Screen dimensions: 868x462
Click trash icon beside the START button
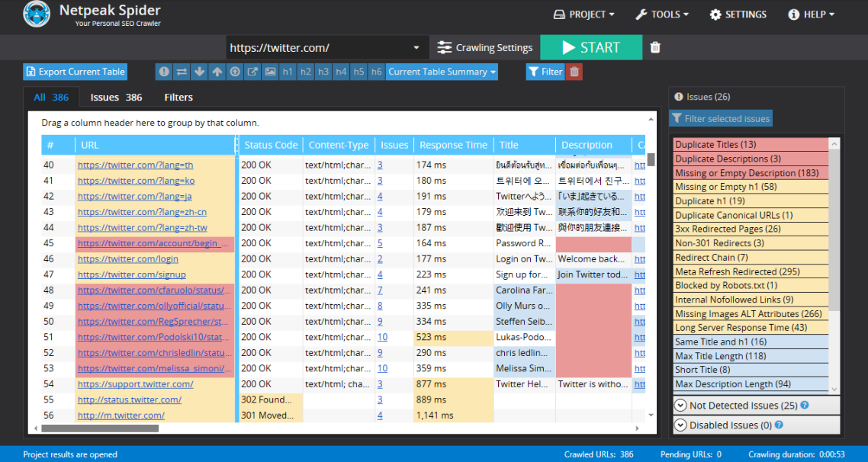pyautogui.click(x=655, y=47)
